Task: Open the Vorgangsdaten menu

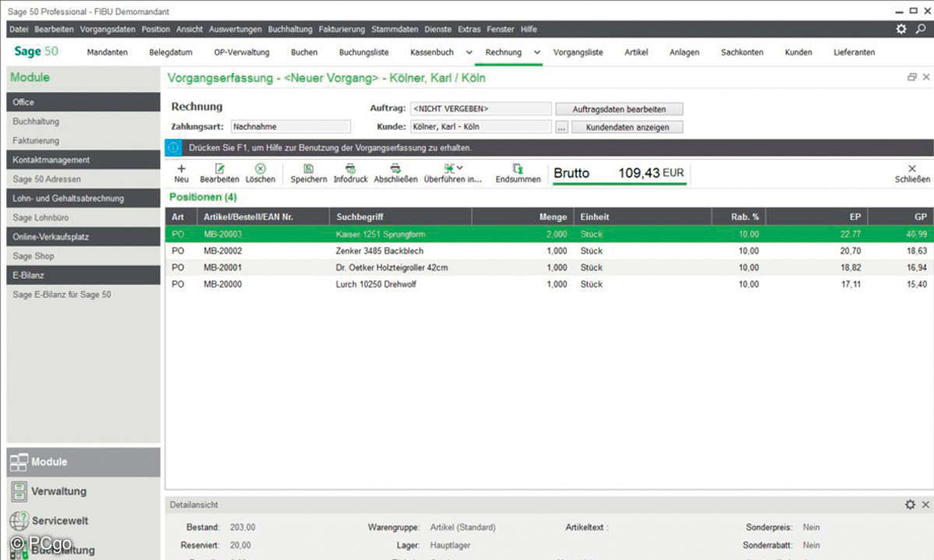Action: pyautogui.click(x=107, y=29)
